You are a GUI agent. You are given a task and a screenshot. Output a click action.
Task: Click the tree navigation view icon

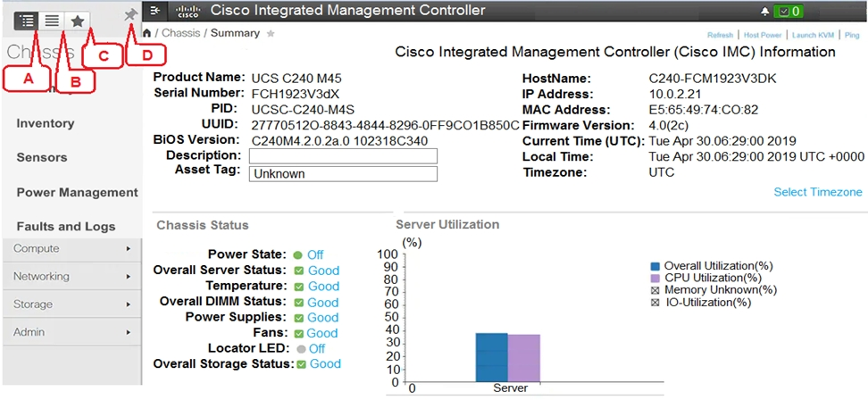[x=26, y=20]
